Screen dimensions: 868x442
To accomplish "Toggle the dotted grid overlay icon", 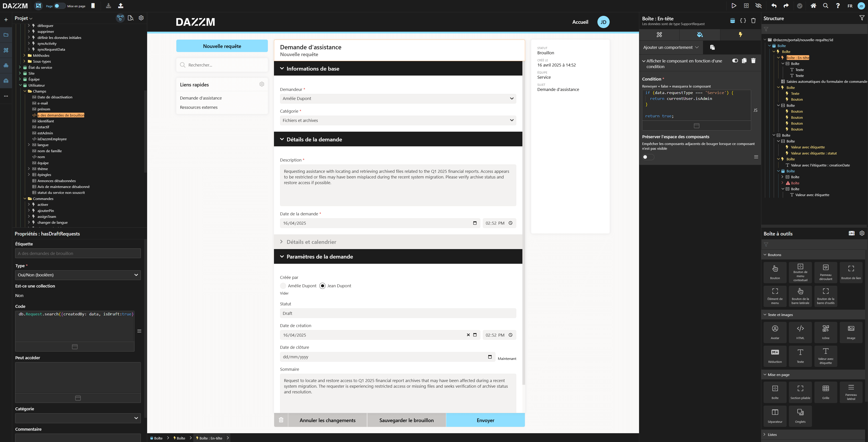I will click(x=746, y=6).
